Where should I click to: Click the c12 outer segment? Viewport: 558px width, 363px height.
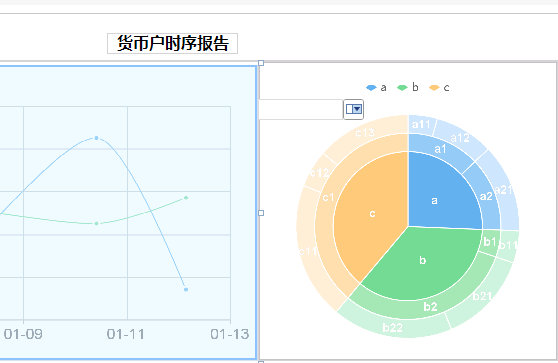(320, 173)
